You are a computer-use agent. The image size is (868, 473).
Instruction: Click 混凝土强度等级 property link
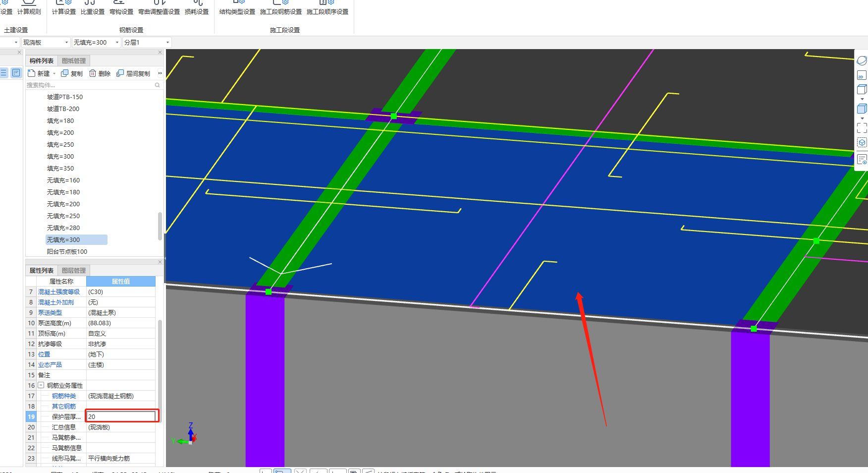click(x=59, y=292)
